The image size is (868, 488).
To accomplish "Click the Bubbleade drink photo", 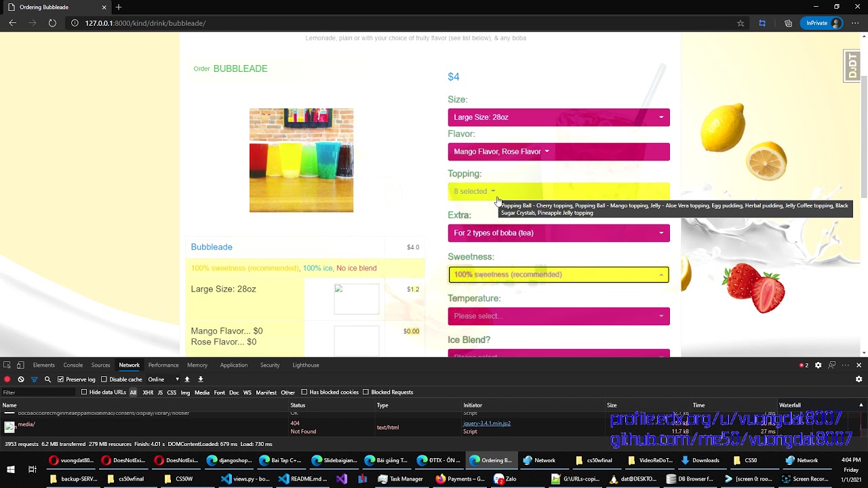I will click(301, 160).
